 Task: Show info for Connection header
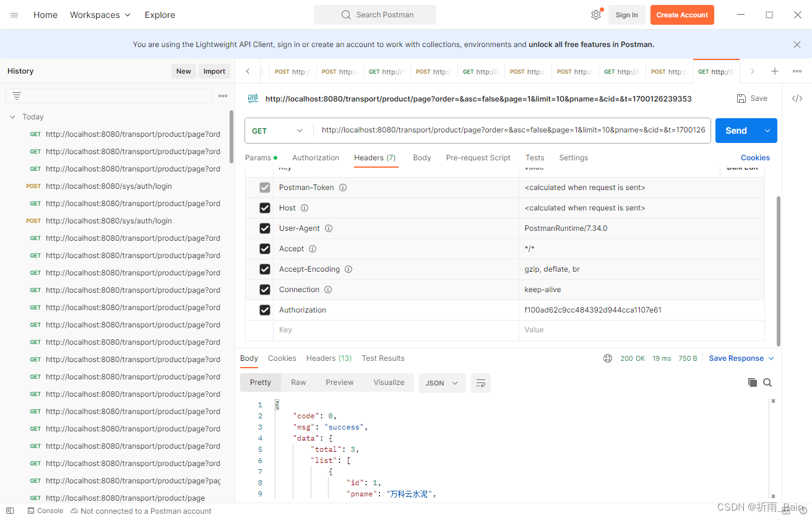(328, 290)
